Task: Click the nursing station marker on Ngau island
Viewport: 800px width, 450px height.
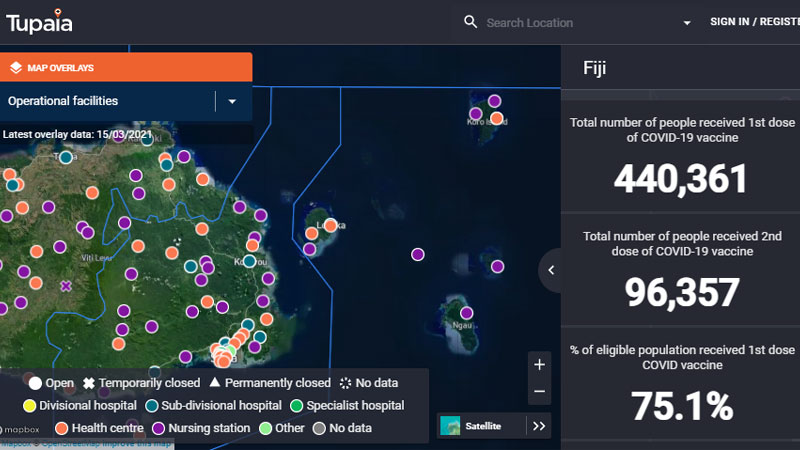Action: [x=466, y=313]
